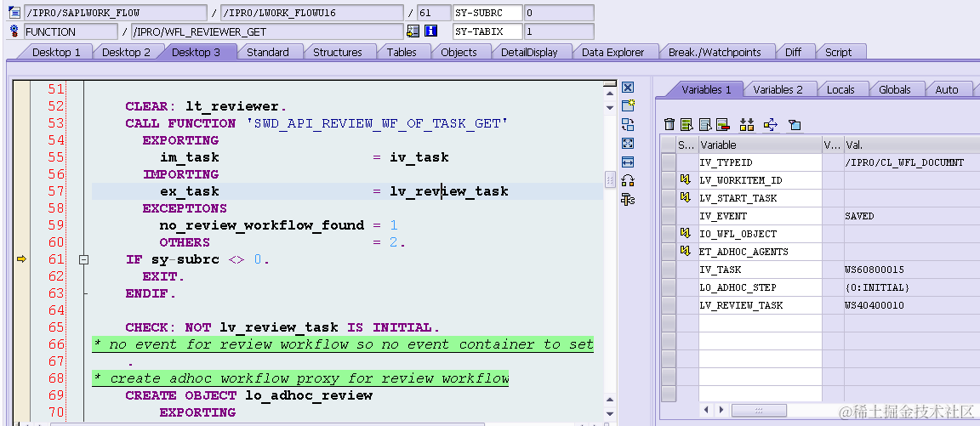
Task: Click the filter funnel icon in variables toolbar
Action: click(x=795, y=125)
